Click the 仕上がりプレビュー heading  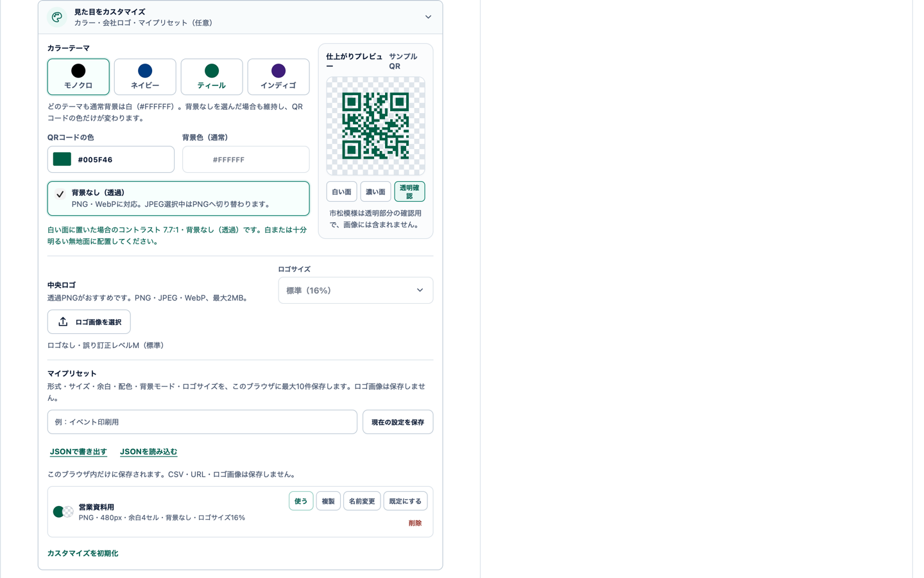[354, 61]
